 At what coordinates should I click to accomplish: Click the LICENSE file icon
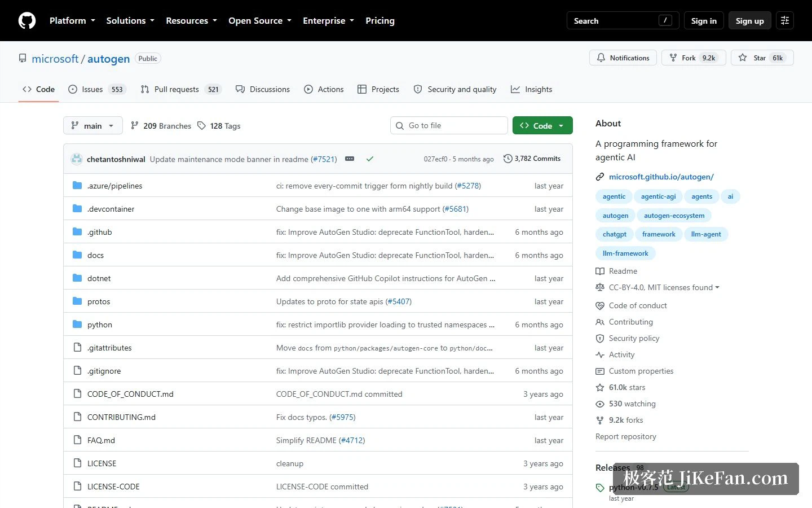pyautogui.click(x=77, y=463)
